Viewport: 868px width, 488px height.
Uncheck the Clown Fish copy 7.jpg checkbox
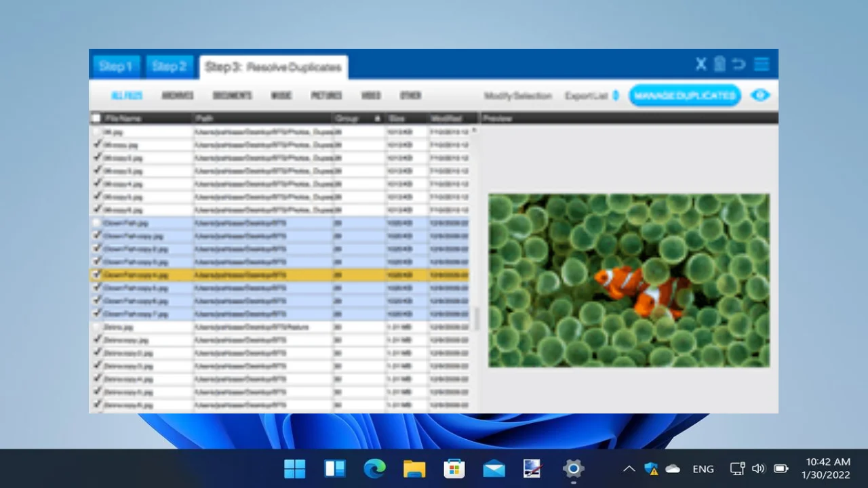98,314
